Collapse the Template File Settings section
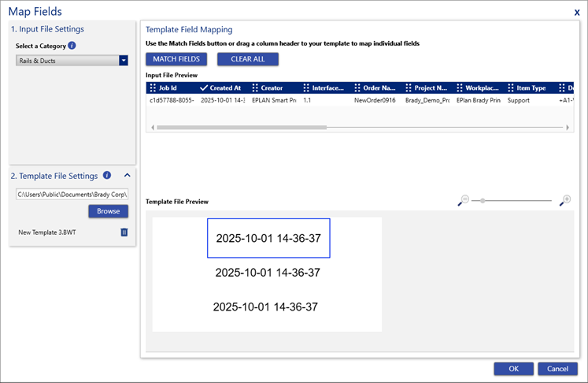 point(127,176)
